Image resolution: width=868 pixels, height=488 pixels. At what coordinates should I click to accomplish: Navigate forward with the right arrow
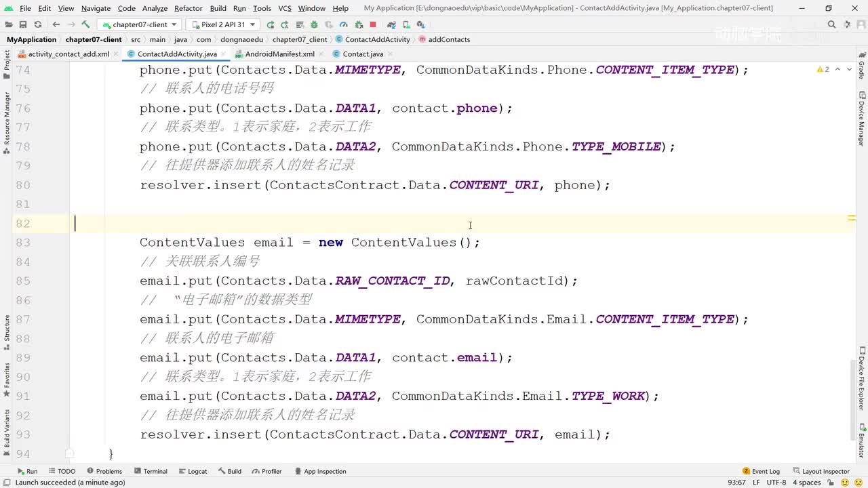tap(71, 24)
